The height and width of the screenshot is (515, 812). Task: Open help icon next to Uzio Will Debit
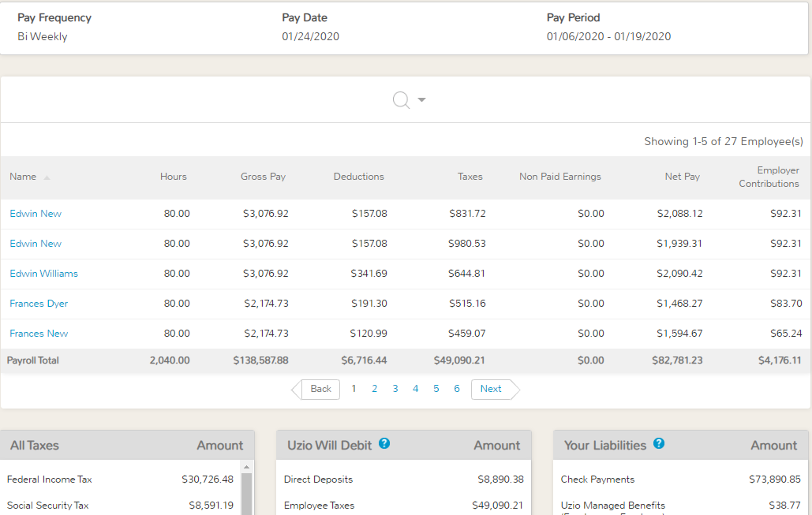click(384, 444)
